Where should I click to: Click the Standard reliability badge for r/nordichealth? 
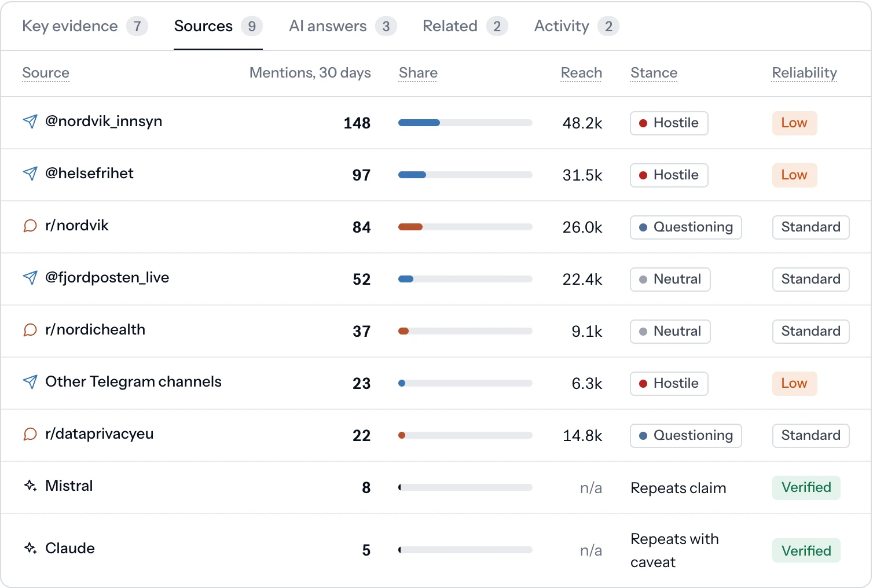pos(811,331)
